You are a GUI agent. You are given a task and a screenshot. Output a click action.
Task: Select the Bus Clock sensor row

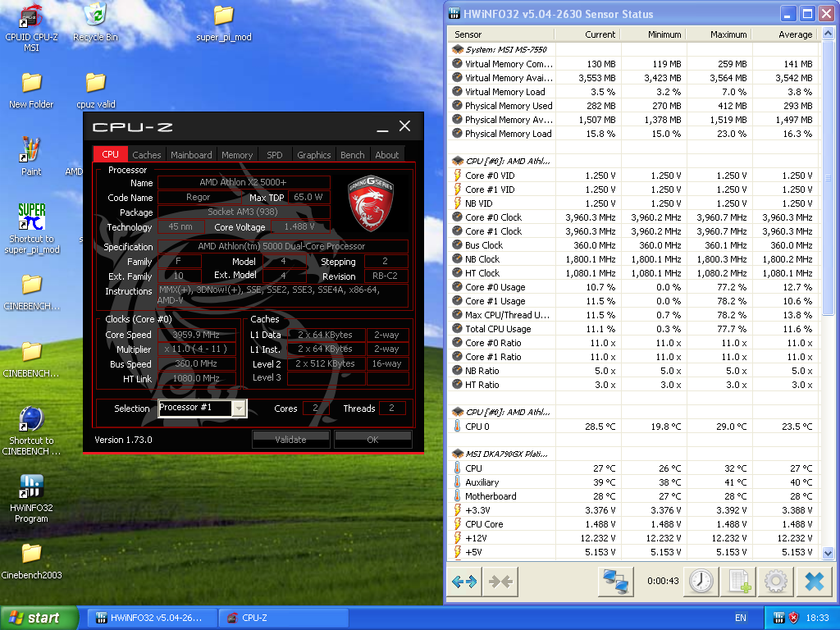tap(634, 244)
